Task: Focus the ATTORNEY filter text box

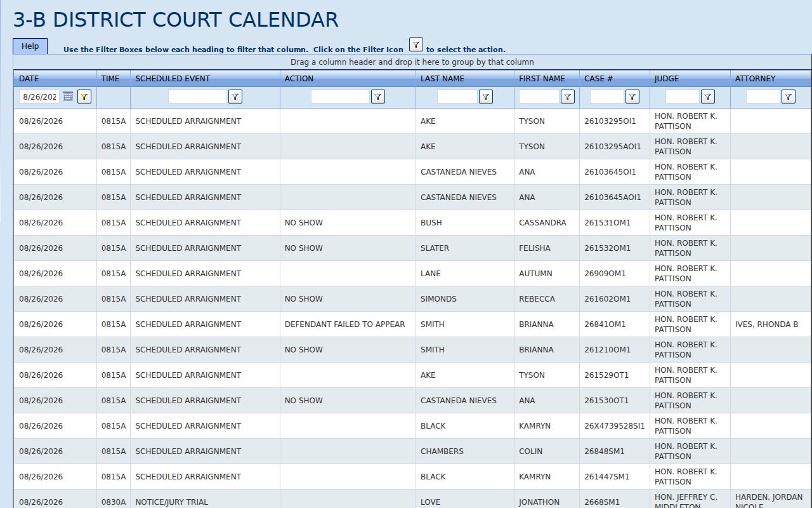Action: [763, 97]
